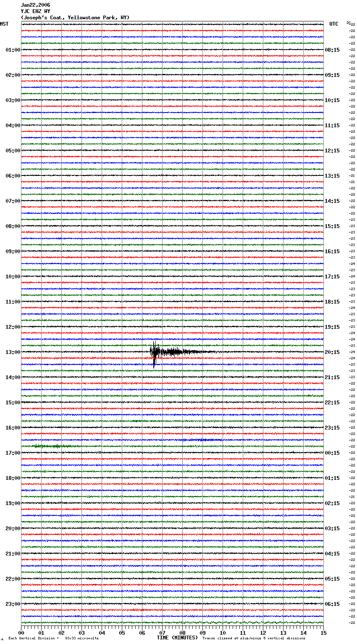The width and height of the screenshot is (357, 644).
Task: Select the 02:15 UTC time label
Action: point(332,503)
